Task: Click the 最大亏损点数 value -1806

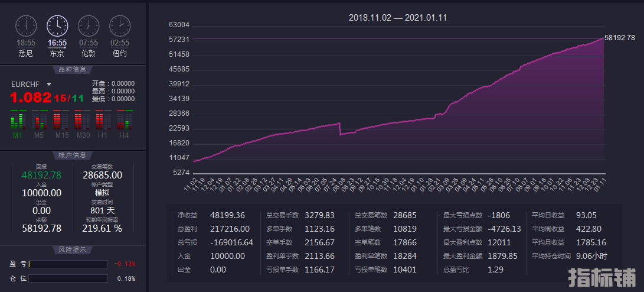Action: (499, 215)
